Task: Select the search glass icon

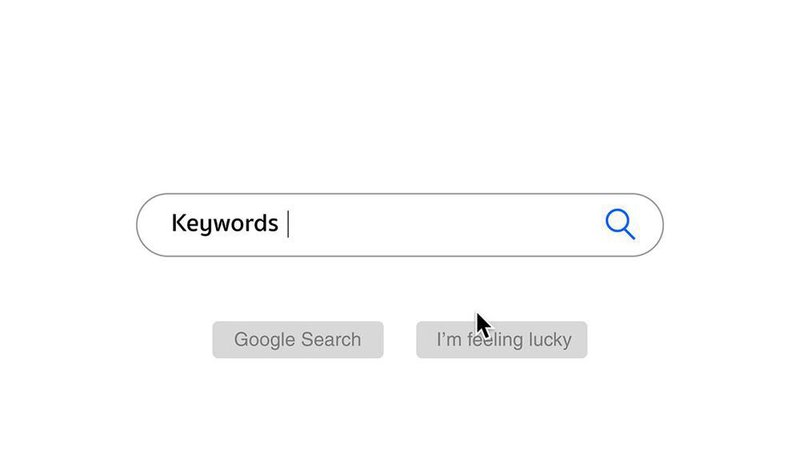Action: coord(620,224)
